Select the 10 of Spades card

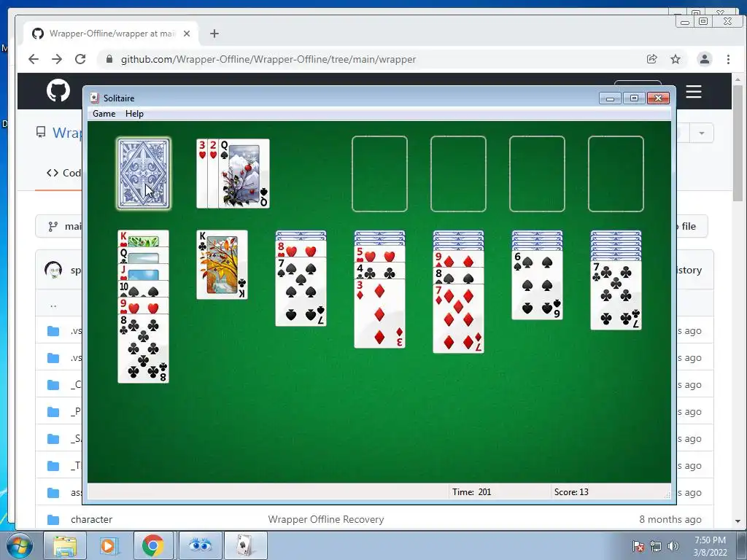[x=144, y=289]
